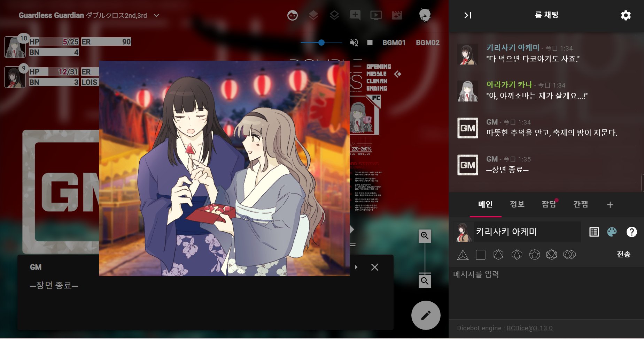The width and height of the screenshot is (644, 339).
Task: Open the character list face icon
Action: tap(293, 15)
